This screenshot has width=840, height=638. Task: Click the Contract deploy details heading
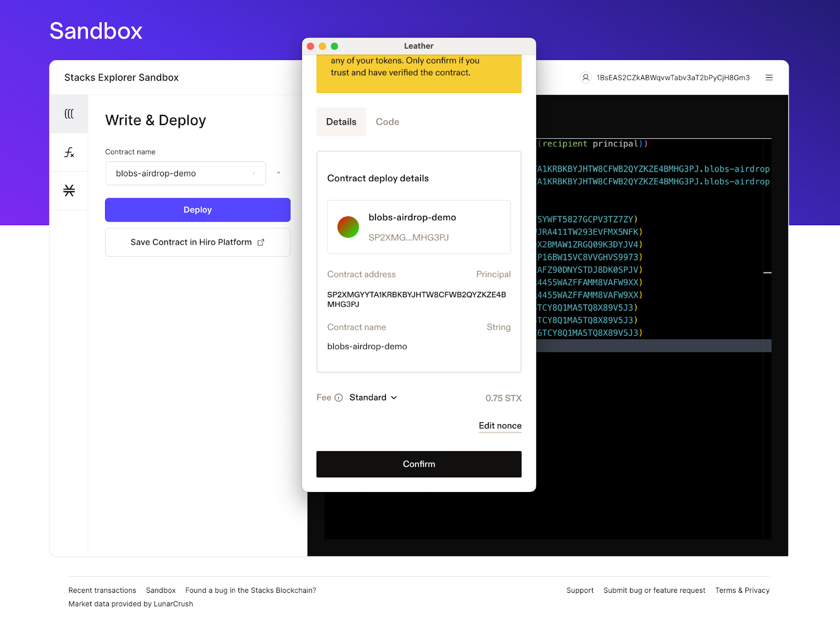(378, 179)
